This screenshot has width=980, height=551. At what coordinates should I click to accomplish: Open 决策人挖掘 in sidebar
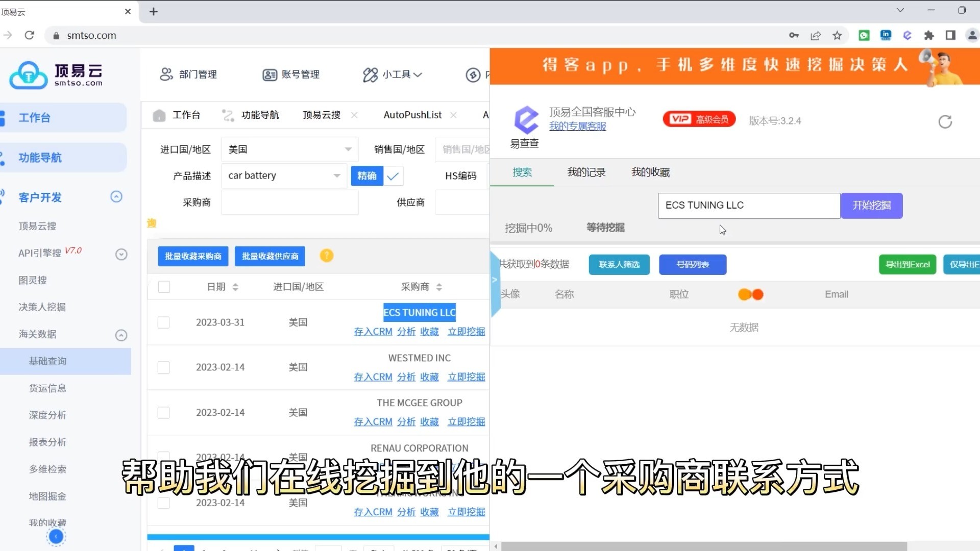pos(42,307)
